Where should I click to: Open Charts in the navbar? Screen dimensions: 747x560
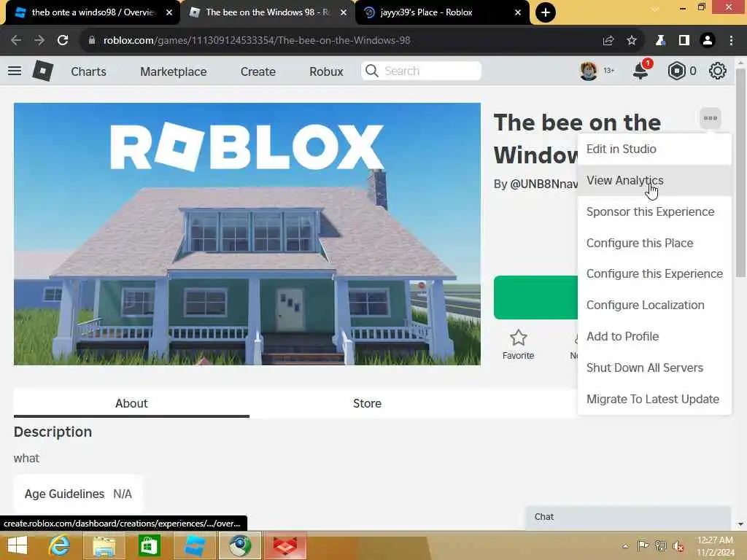pos(88,71)
